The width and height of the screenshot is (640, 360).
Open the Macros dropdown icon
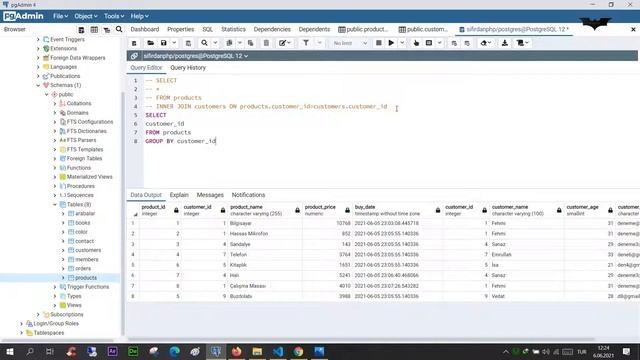[522, 43]
